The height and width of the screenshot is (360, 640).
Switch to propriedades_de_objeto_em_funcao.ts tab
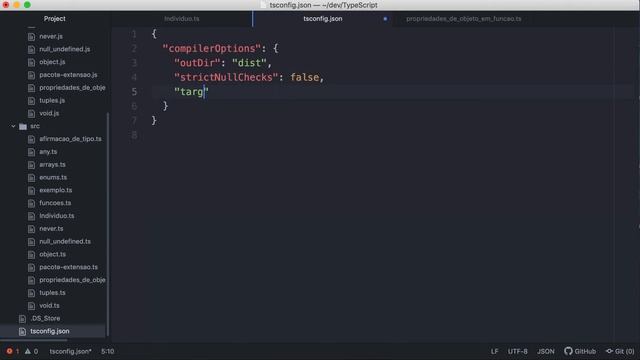tap(464, 19)
